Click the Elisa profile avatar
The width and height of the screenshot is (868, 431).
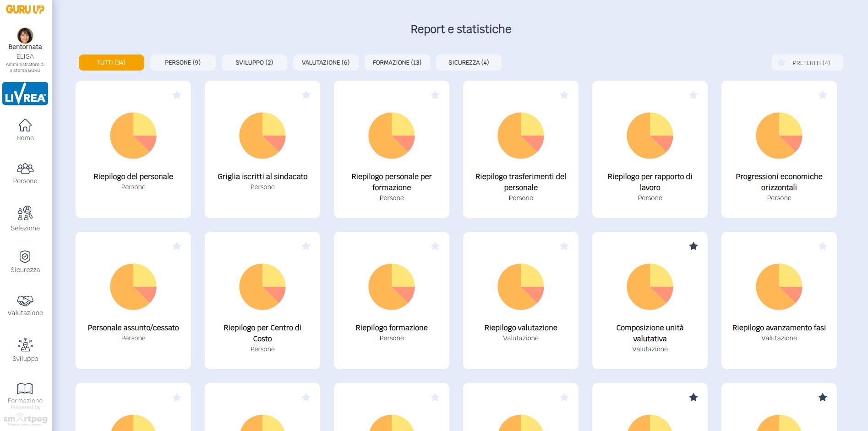[x=25, y=35]
